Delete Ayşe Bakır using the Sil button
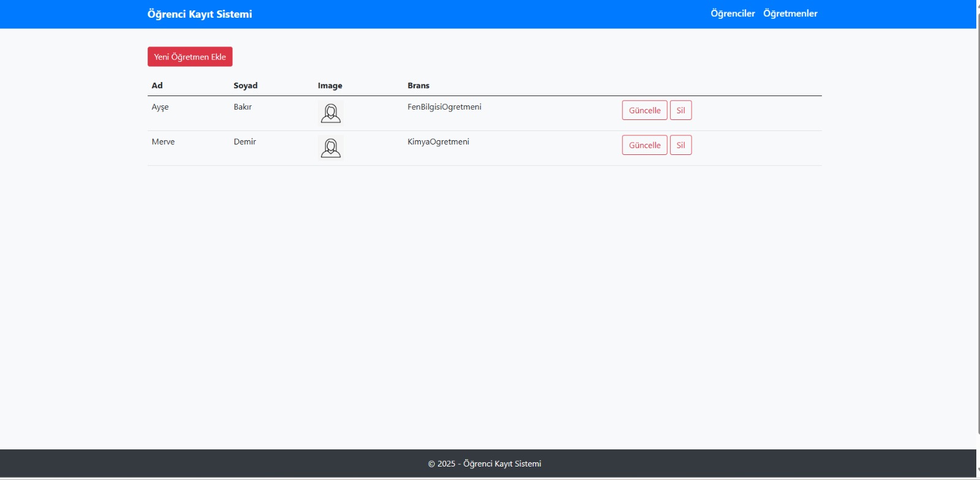This screenshot has width=980, height=480. coord(680,110)
